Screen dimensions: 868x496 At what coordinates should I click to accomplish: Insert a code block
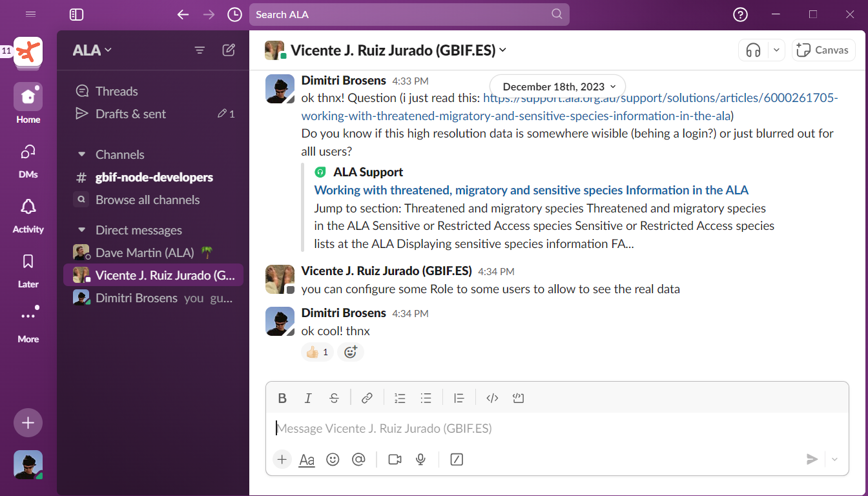point(518,398)
